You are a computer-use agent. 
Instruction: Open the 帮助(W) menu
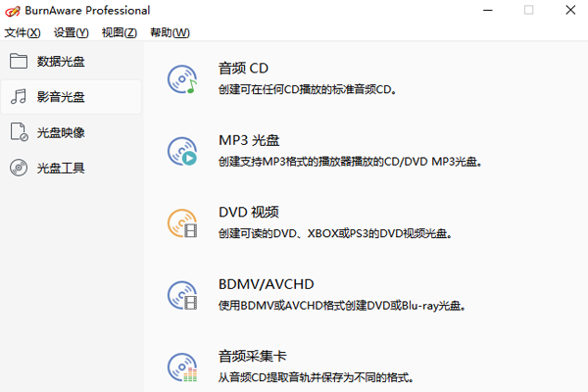(x=170, y=32)
